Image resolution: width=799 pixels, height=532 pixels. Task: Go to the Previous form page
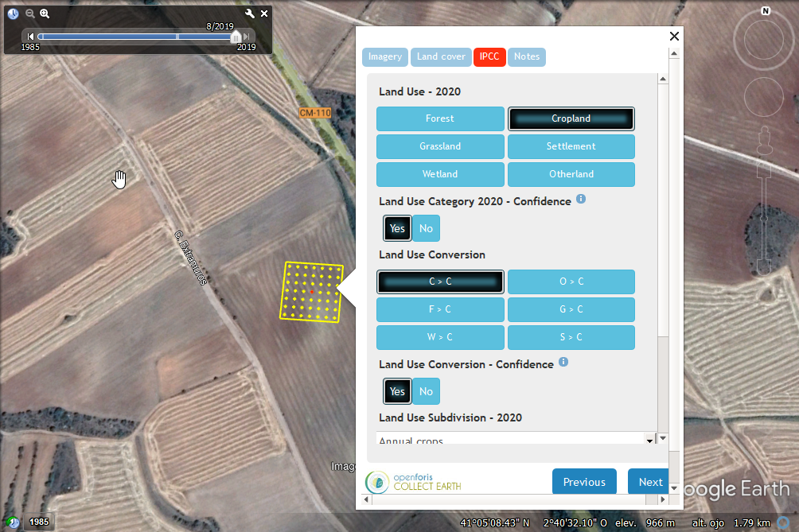point(584,482)
